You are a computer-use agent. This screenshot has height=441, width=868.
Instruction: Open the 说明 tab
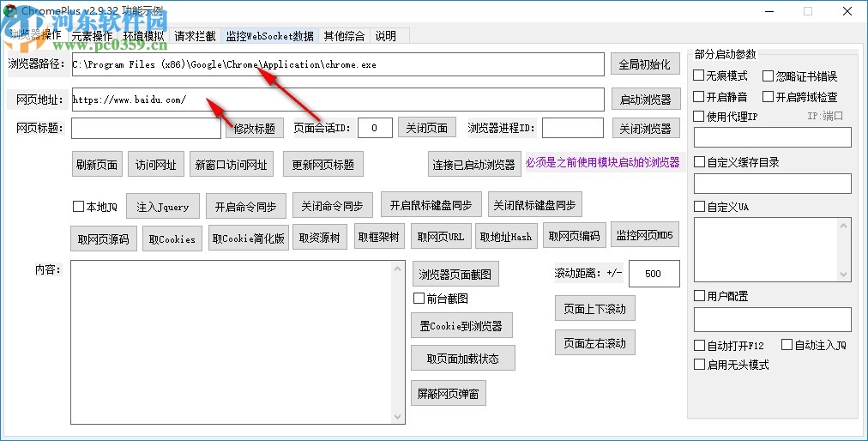pos(386,36)
